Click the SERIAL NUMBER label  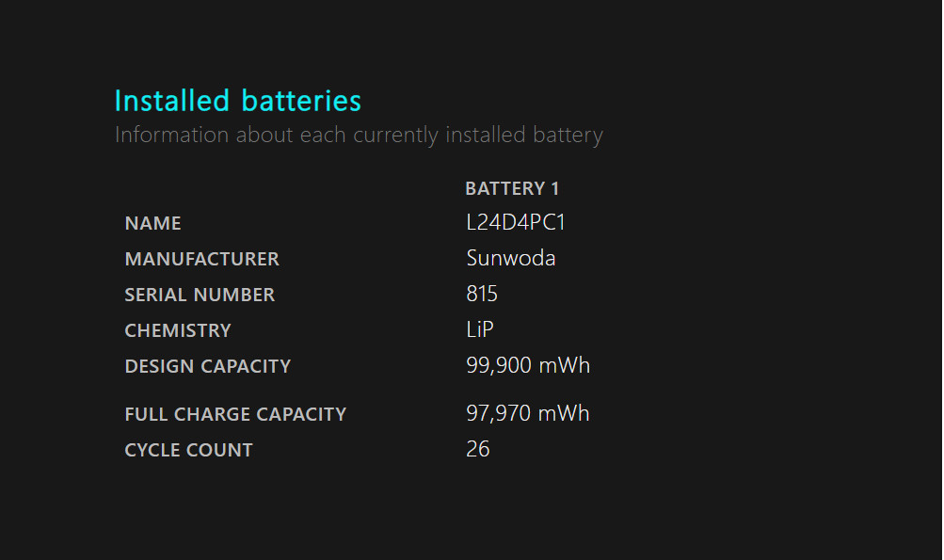(200, 295)
